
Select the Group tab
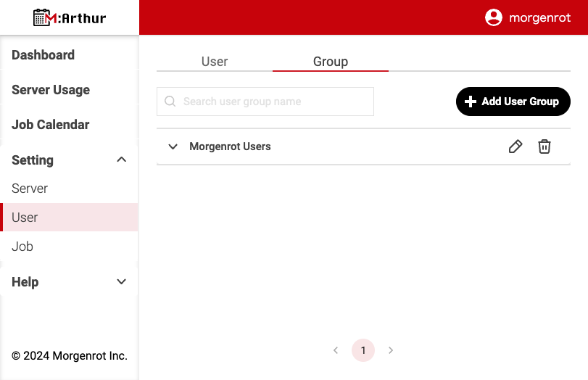[331, 62]
